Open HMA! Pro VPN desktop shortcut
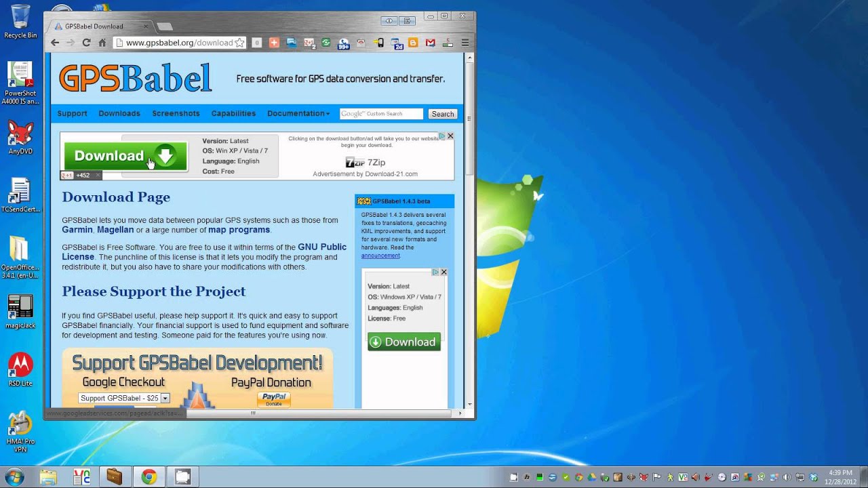Screen dimensions: 868x488 pos(20,432)
